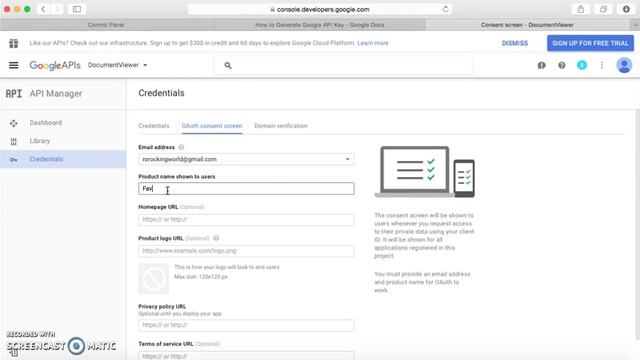Open the hamburger navigation menu

pyautogui.click(x=13, y=65)
